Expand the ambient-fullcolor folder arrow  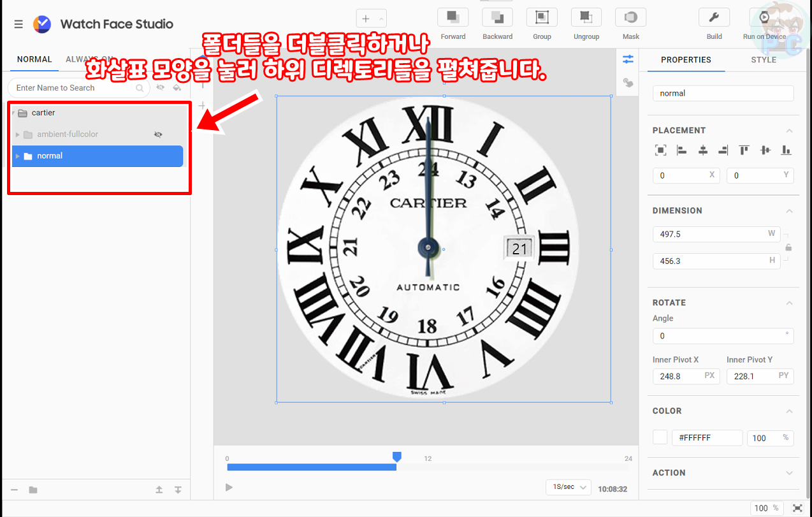pyautogui.click(x=17, y=135)
